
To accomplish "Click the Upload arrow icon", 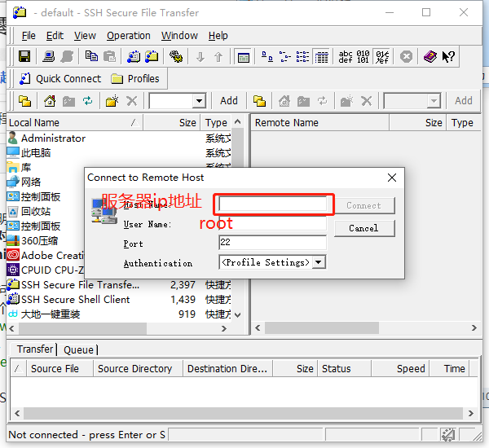I will pos(218,57).
